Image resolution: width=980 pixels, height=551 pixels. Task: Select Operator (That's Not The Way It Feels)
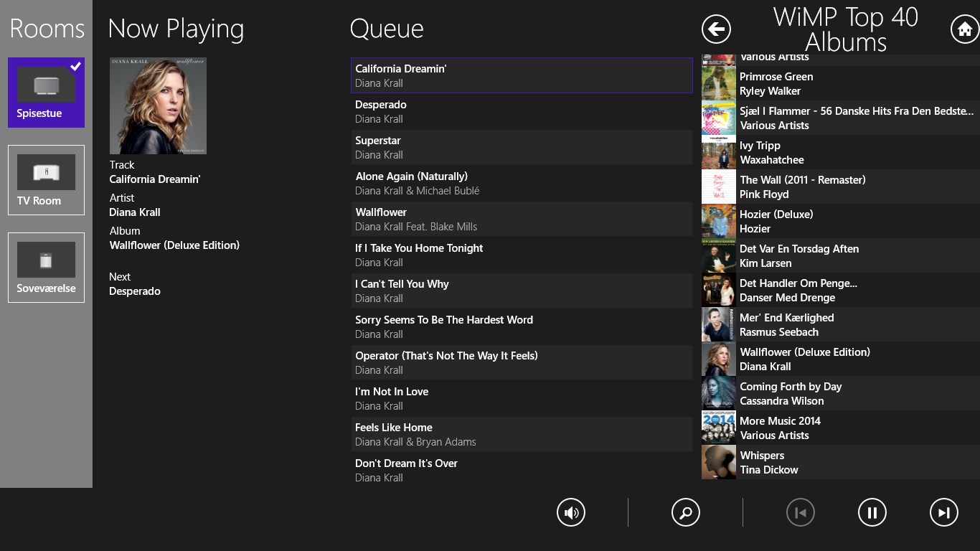[522, 362]
